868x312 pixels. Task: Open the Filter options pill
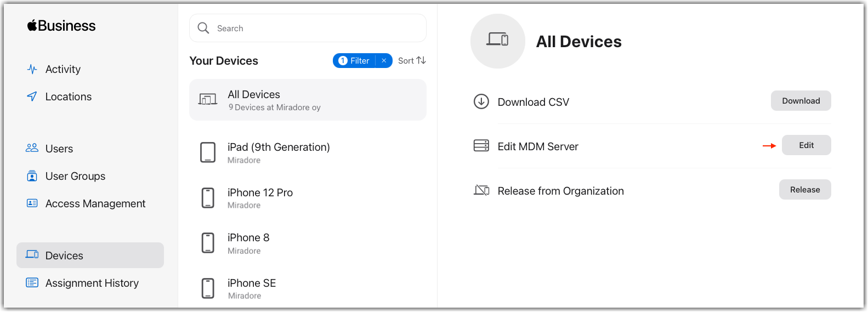pyautogui.click(x=354, y=61)
